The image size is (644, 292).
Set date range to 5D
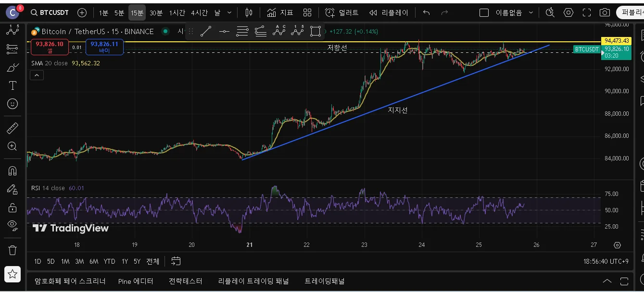(x=51, y=261)
